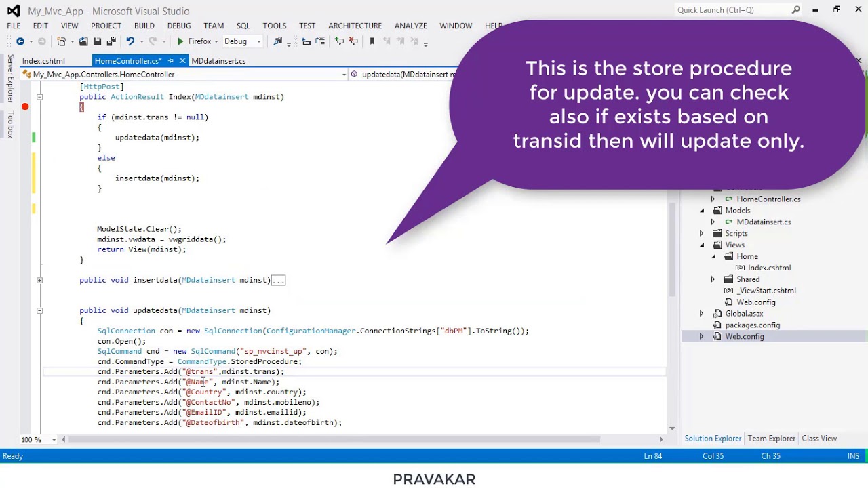The image size is (868, 488).
Task: Select HomeController.cs in Solution Explorer
Action: pyautogui.click(x=768, y=199)
